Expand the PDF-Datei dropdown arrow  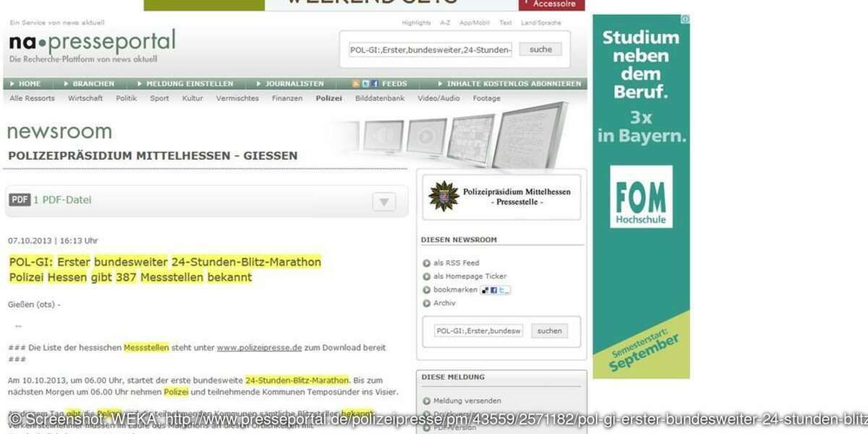tap(384, 202)
